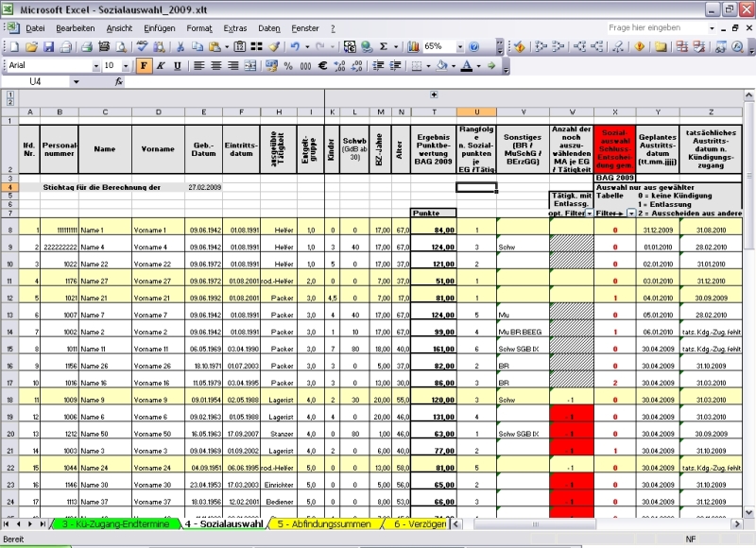Run the ABC spell check
Screen dimensions: 756x548
(x=142, y=46)
